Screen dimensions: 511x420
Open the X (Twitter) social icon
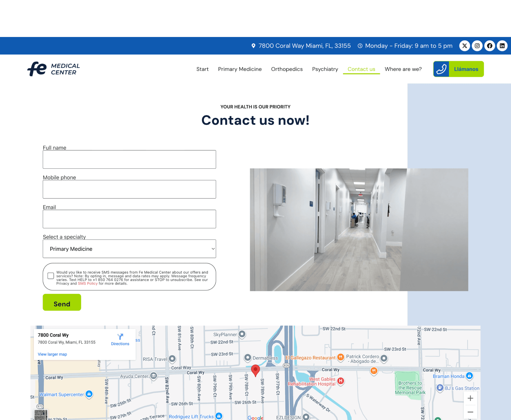(x=464, y=46)
